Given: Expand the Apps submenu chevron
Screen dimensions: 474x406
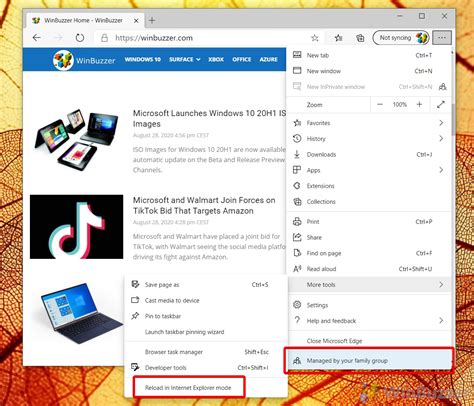Looking at the screenshot, I should pyautogui.click(x=441, y=170).
